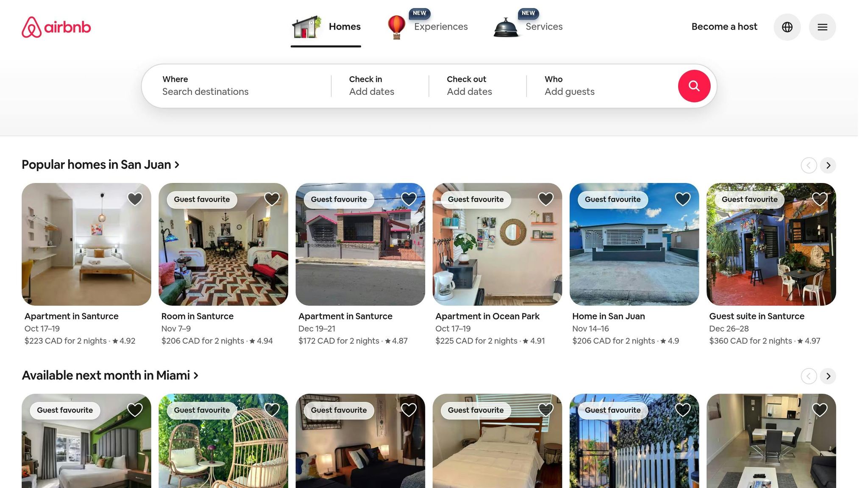Favourite the Room in Santurce listing
Viewport: 868px width, 488px height.
pyautogui.click(x=272, y=199)
